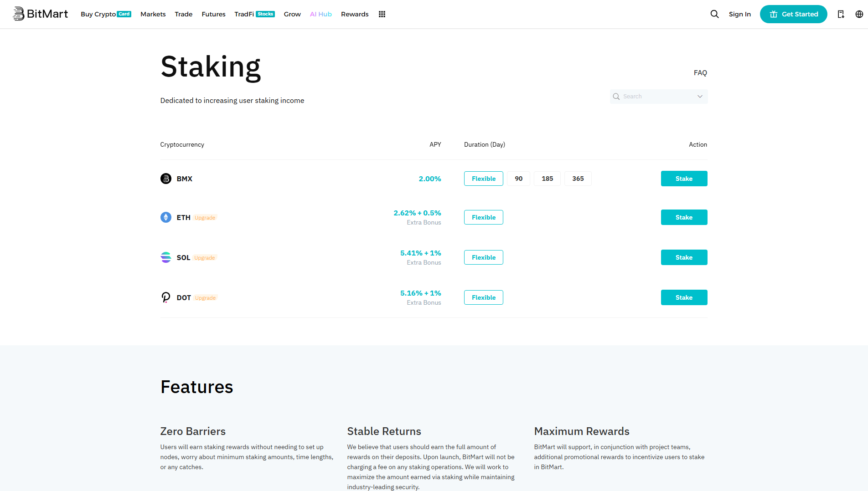
Task: Click the download app icon
Action: tap(841, 14)
